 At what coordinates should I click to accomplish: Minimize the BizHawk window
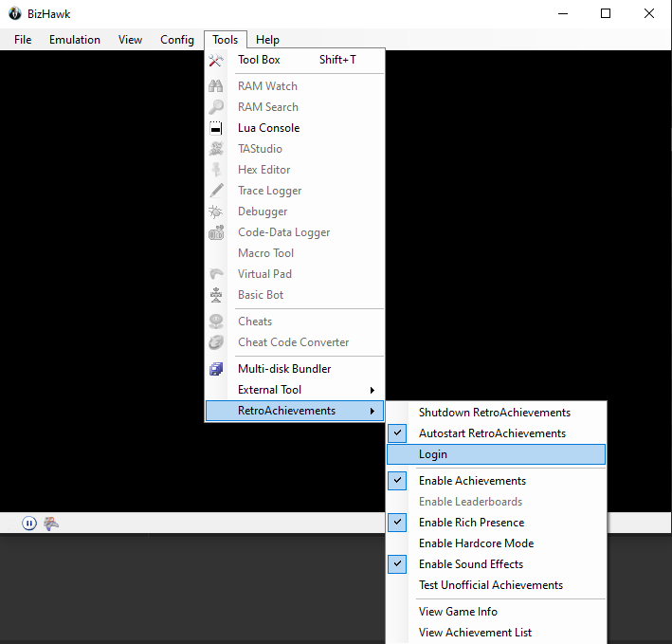[563, 13]
